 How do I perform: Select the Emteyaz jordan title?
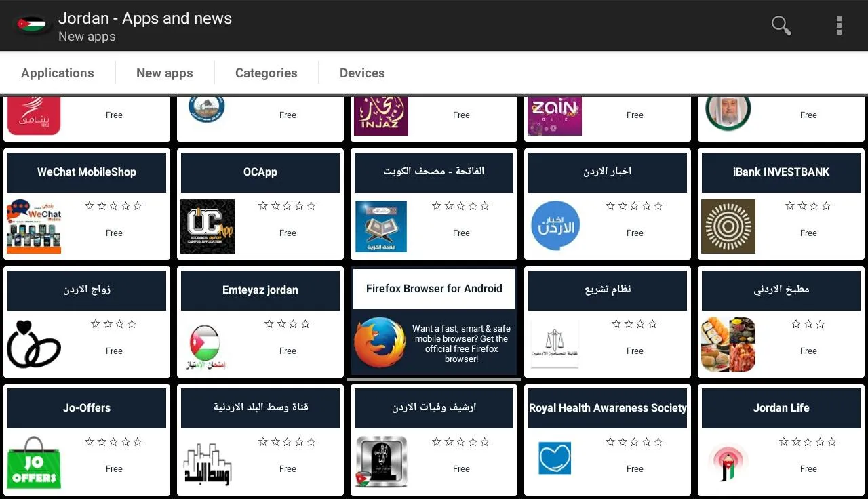[260, 290]
